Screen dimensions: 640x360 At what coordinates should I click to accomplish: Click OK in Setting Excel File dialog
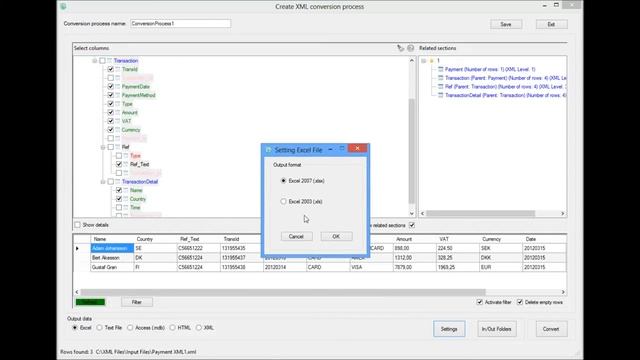click(x=336, y=236)
